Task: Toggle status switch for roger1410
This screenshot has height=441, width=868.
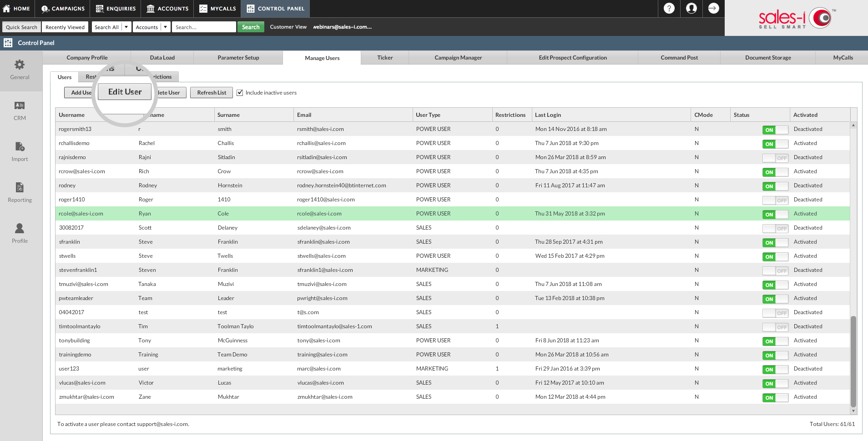Action: pos(775,200)
